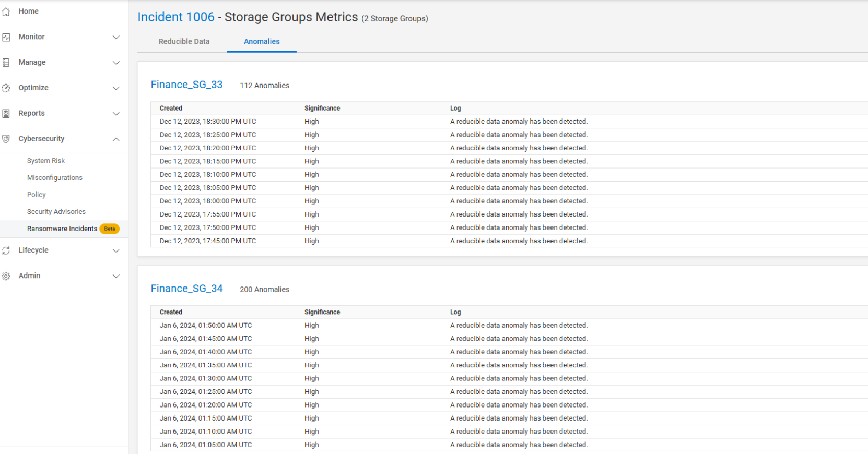
Task: Click Created column header in Finance_SG_33 table
Action: (171, 109)
